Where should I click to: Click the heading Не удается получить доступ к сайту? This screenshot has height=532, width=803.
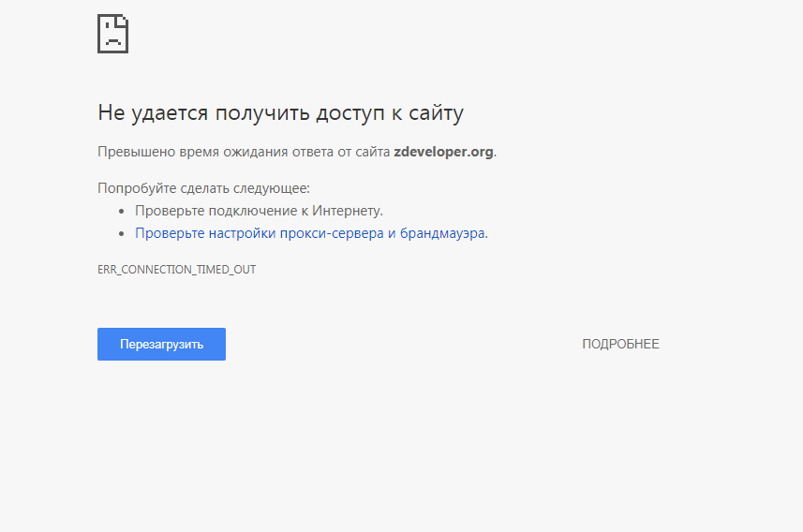280,113
